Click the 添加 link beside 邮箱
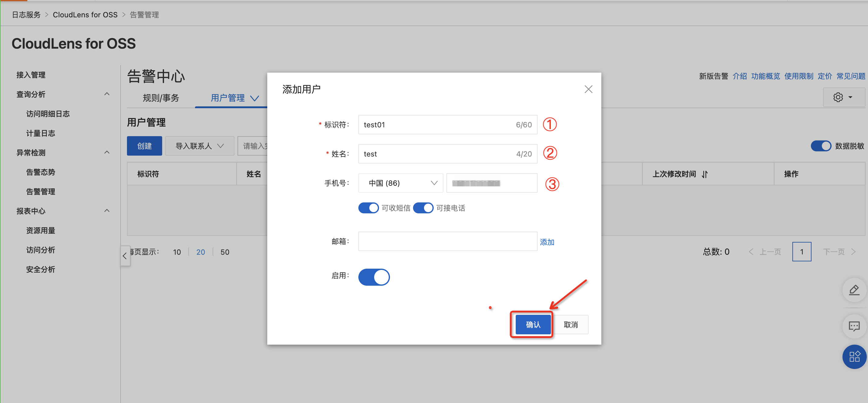 (x=547, y=242)
